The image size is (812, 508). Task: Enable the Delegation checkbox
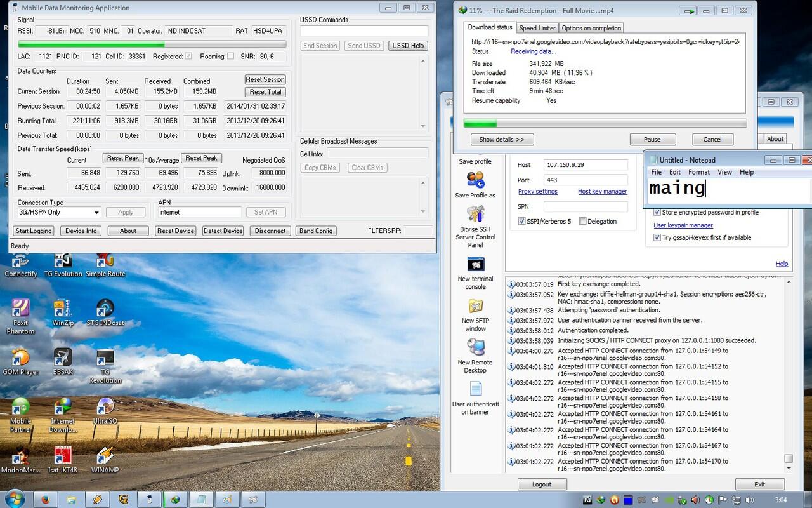(582, 221)
